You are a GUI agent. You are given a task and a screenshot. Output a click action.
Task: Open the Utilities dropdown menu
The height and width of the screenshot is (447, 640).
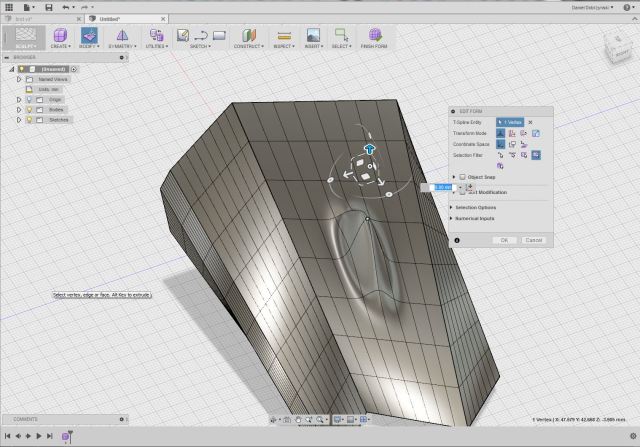pos(157,46)
